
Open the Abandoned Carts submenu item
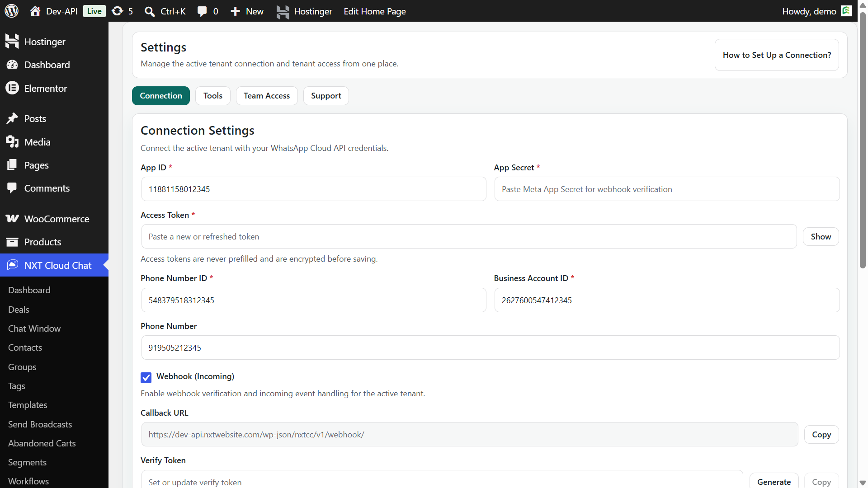42,443
